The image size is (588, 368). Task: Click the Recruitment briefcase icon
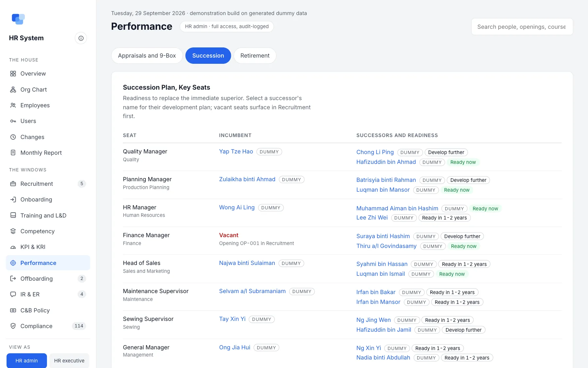[13, 184]
